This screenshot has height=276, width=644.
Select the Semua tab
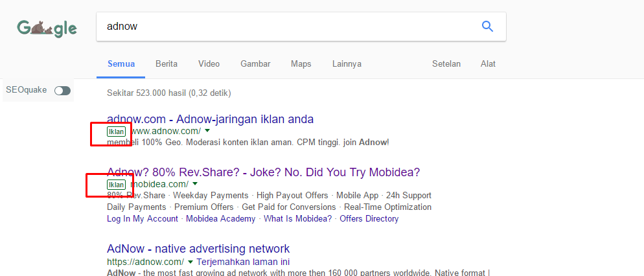(x=121, y=64)
